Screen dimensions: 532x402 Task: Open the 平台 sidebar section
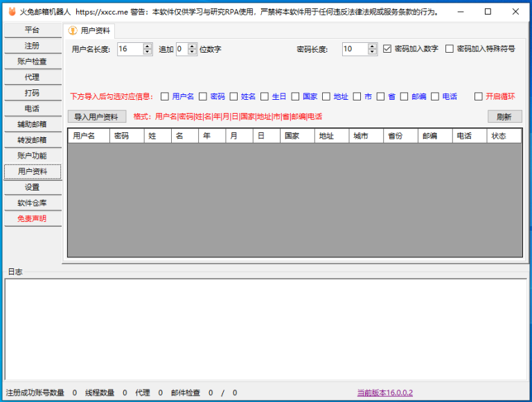pos(33,30)
